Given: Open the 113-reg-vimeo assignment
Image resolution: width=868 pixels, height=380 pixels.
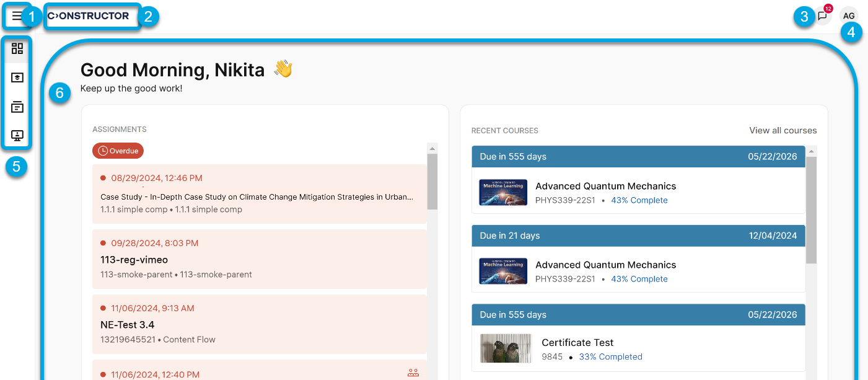Looking at the screenshot, I should tap(134, 260).
